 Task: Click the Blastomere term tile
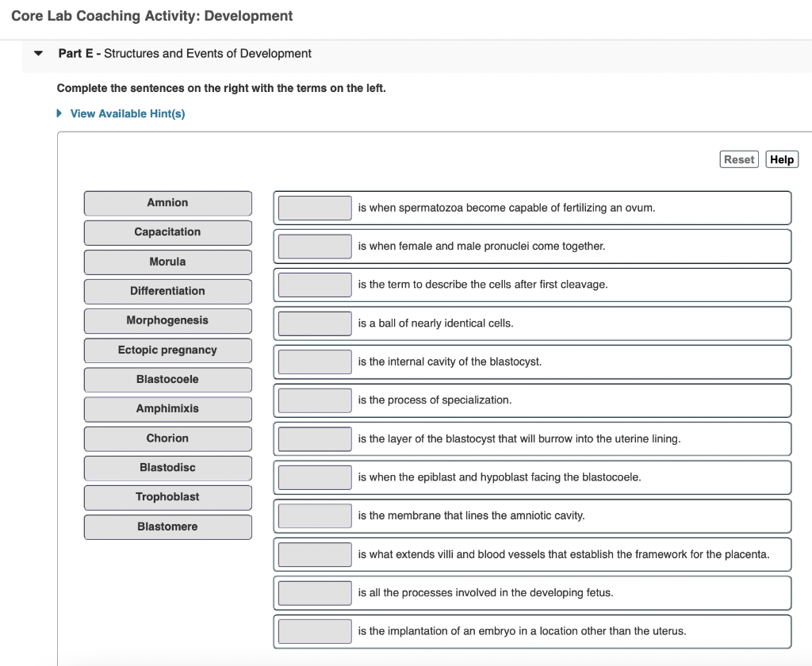[x=167, y=526]
